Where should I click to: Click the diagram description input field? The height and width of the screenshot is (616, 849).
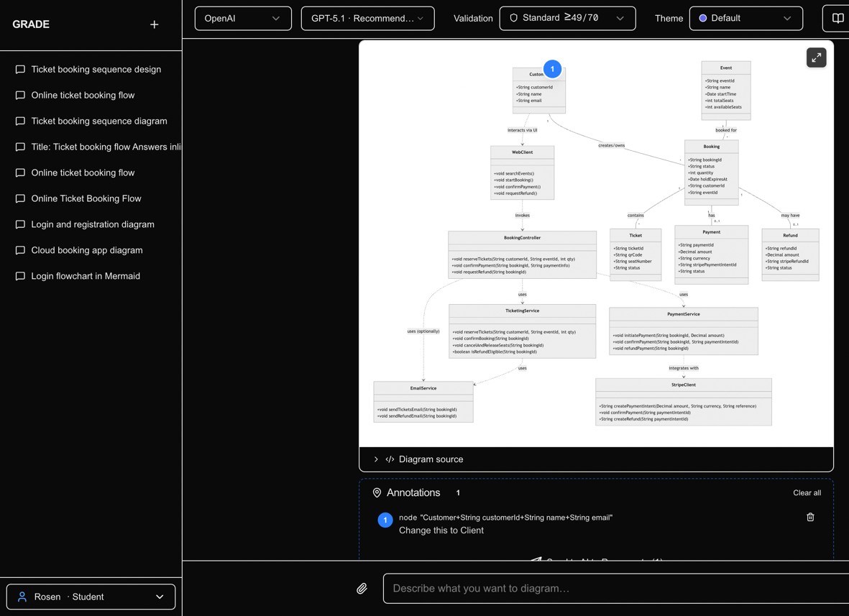615,589
